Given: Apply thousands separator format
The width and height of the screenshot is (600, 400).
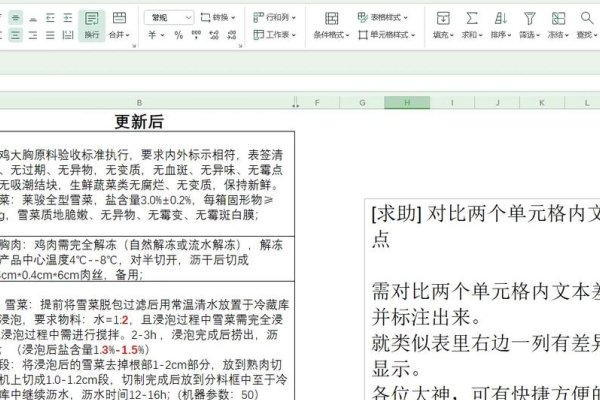Looking at the screenshot, I should click(x=196, y=35).
